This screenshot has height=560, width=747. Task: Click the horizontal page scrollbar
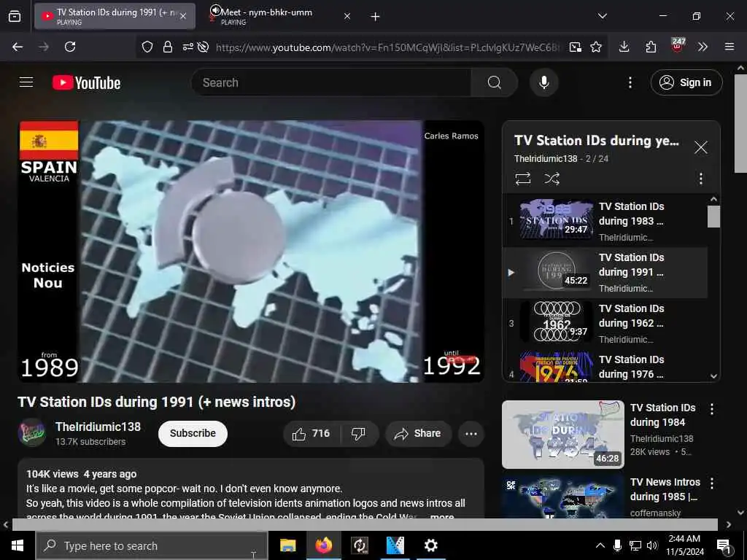pos(365,524)
